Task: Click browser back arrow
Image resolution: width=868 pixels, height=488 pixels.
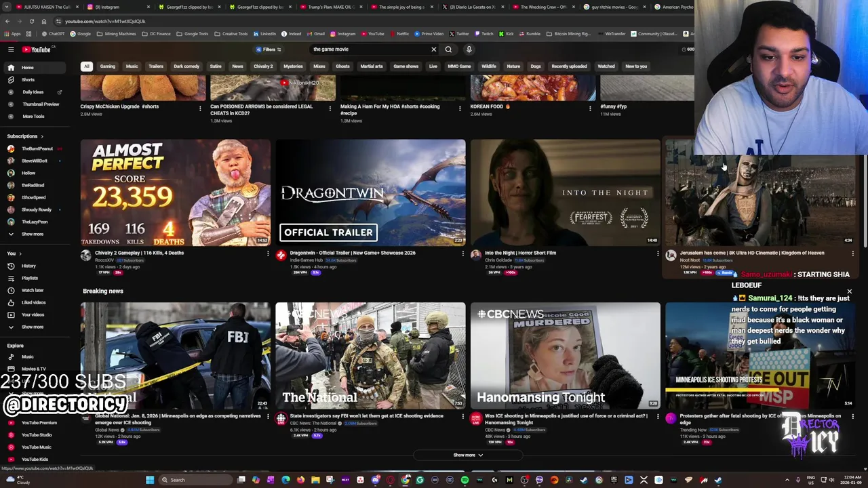Action: [7, 21]
